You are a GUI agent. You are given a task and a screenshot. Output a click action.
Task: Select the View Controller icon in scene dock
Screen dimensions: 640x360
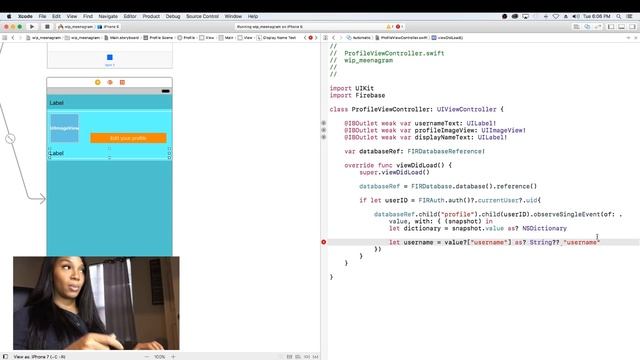pos(98,82)
